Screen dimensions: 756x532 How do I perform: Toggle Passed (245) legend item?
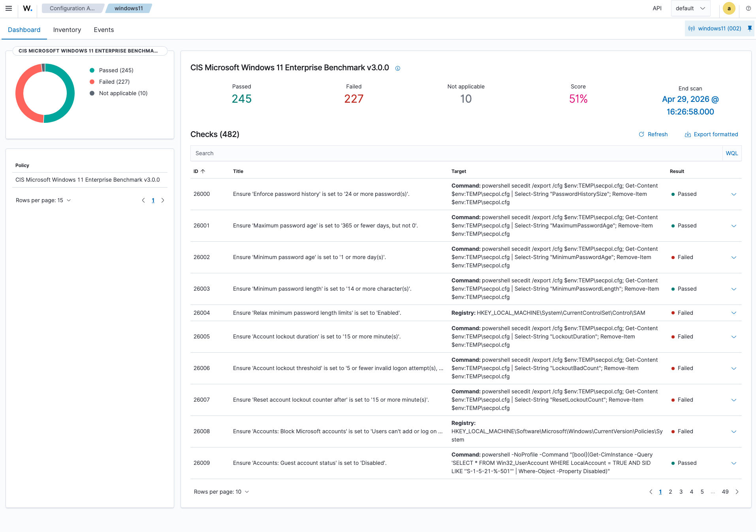point(112,70)
